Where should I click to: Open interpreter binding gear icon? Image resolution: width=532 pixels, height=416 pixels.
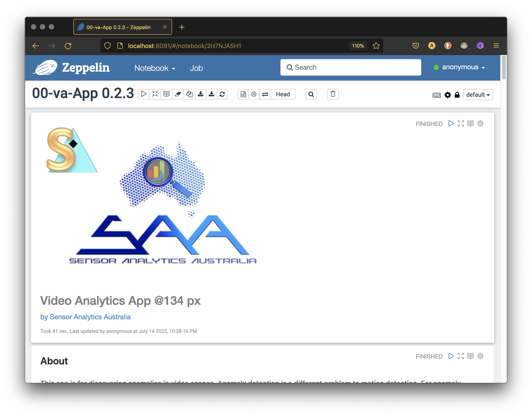coord(448,95)
